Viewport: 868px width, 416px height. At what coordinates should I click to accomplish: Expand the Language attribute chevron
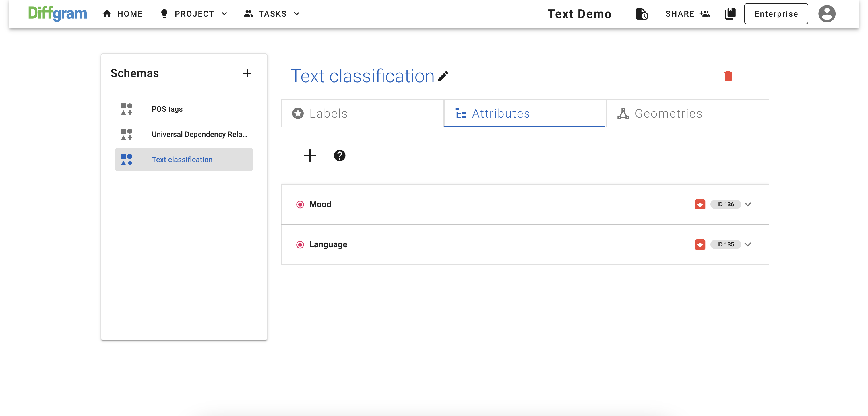(x=748, y=244)
